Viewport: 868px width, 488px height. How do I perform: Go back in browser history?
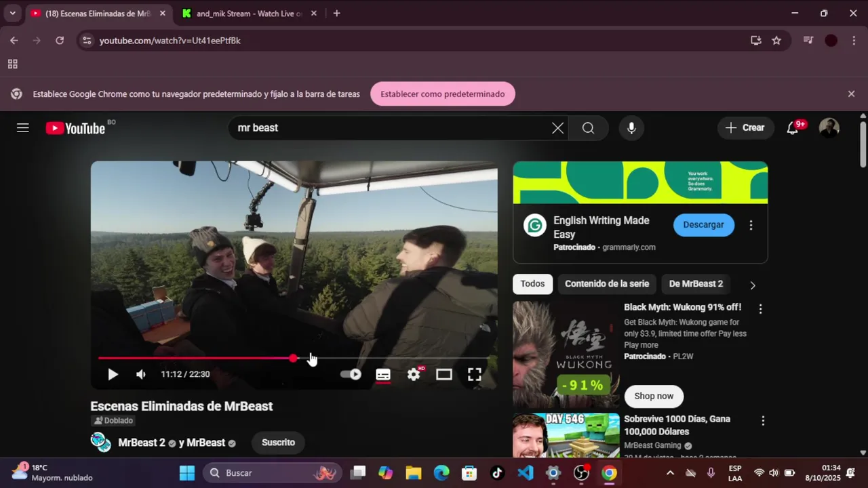(14, 41)
